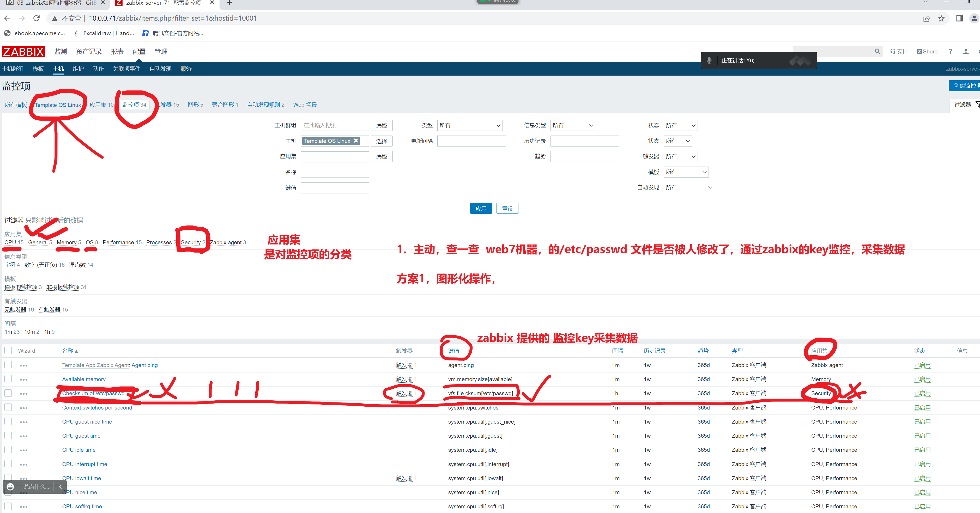Screen dimensions: 980x513
Task: Switch to the 模板 submenu item
Action: [38, 69]
